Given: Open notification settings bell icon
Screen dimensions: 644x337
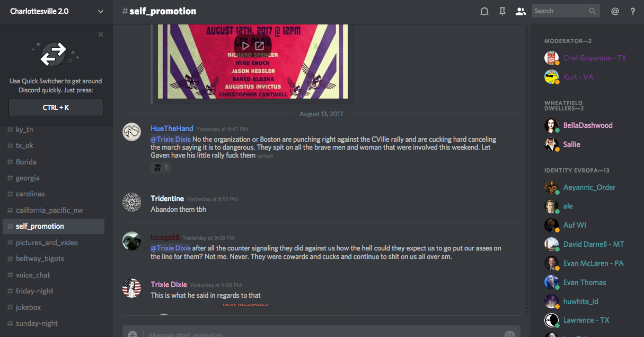Looking at the screenshot, I should pyautogui.click(x=484, y=11).
